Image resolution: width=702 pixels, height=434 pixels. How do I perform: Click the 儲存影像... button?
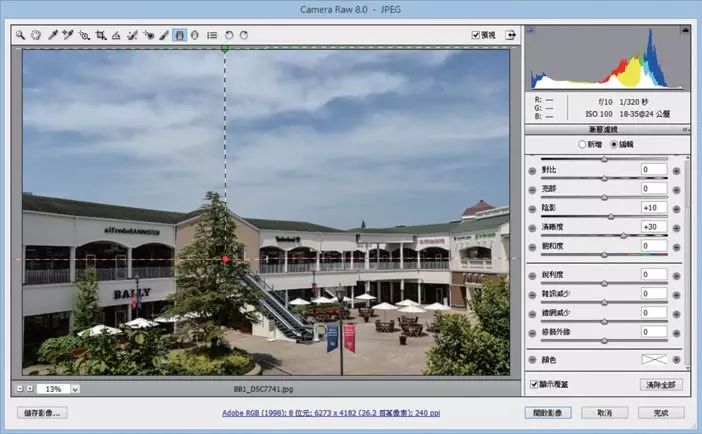pos(42,413)
